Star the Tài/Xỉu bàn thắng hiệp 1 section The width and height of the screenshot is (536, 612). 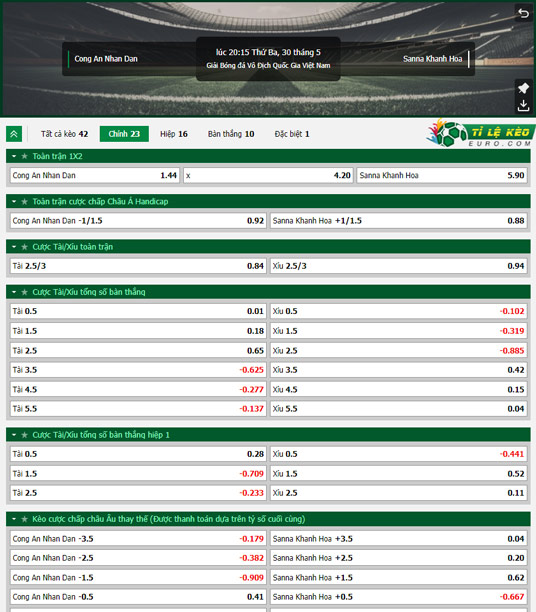click(25, 435)
